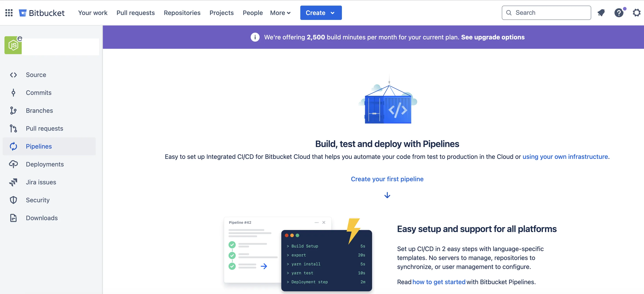Click the info icon in the purple banner
The image size is (644, 294).
(x=255, y=37)
